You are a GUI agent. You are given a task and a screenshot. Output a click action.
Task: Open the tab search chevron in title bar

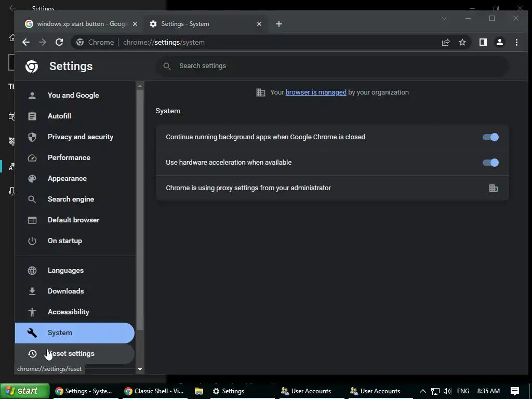[444, 18]
